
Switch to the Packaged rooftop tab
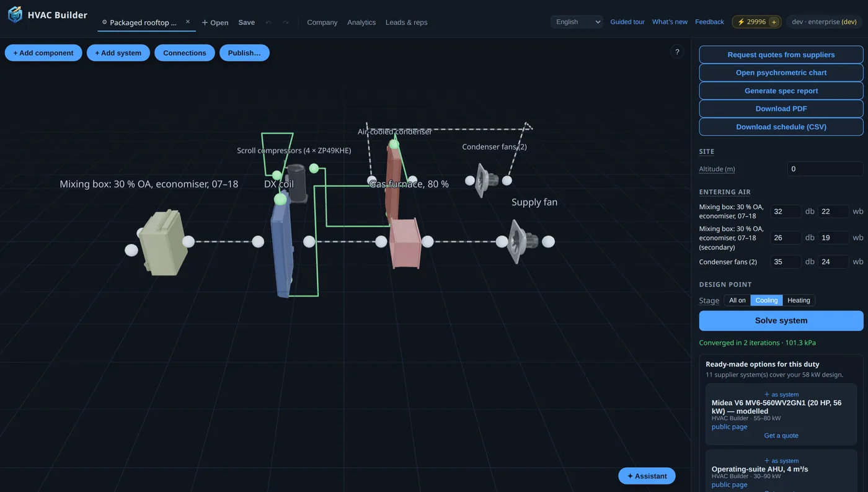tap(143, 22)
